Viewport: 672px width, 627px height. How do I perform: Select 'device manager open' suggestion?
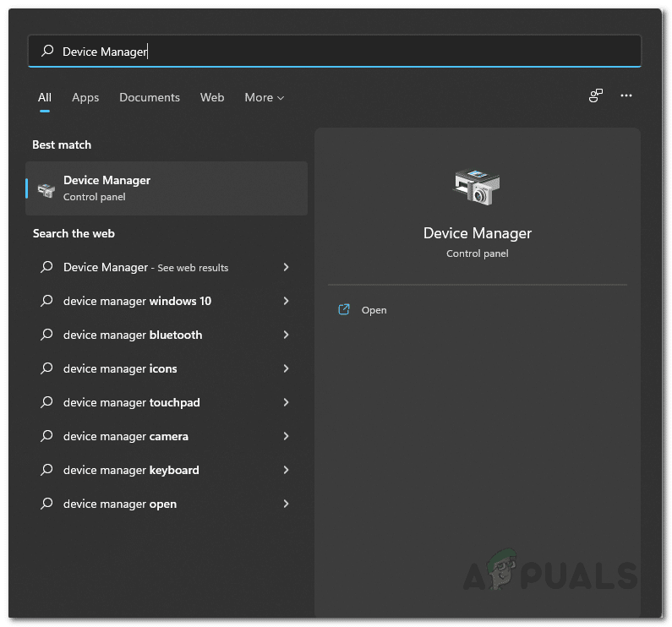pyautogui.click(x=167, y=504)
